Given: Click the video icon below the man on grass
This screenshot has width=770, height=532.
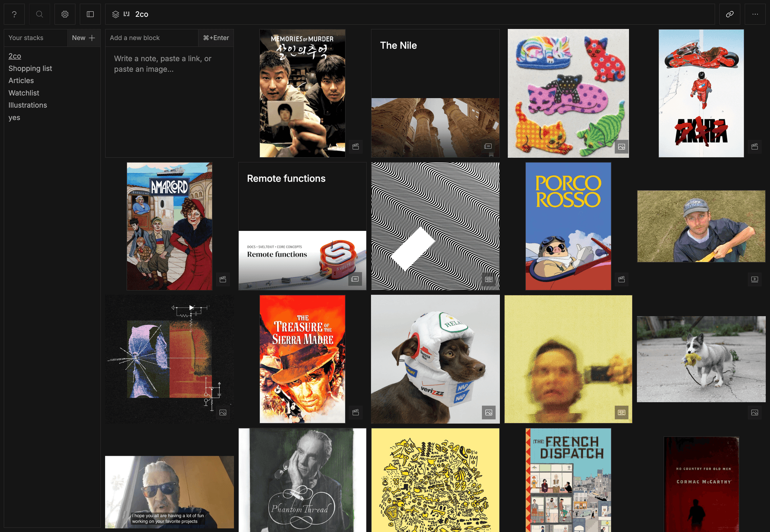Looking at the screenshot, I should (x=754, y=279).
